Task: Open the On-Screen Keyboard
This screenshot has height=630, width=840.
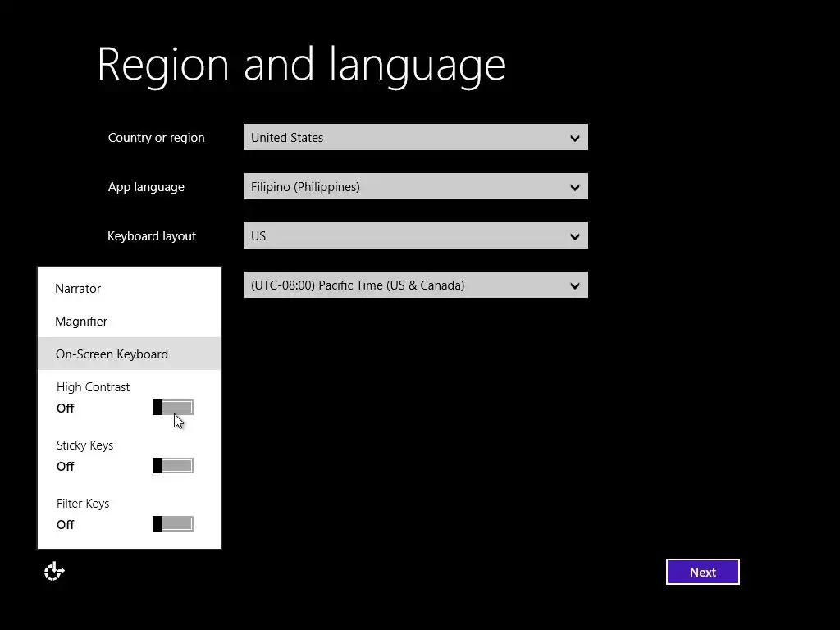Action: tap(129, 354)
